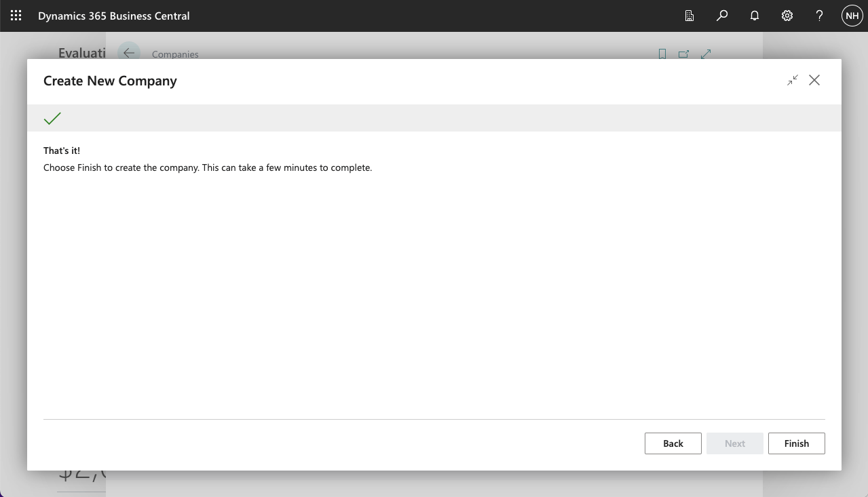Click the green checkmark banner icon
Viewport: 868px width, 497px height.
(52, 119)
